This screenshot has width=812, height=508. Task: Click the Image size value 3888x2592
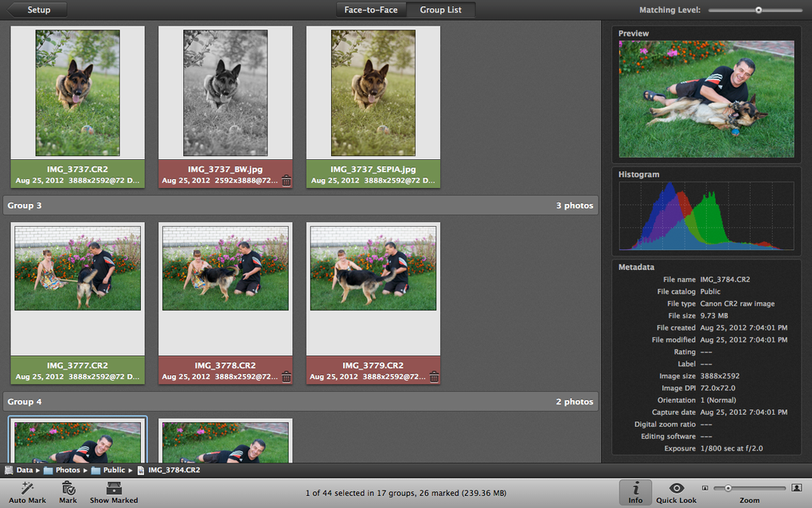click(720, 377)
